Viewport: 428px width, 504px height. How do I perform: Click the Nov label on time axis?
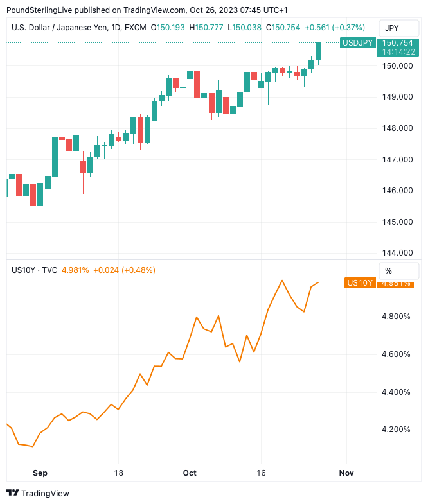click(346, 473)
